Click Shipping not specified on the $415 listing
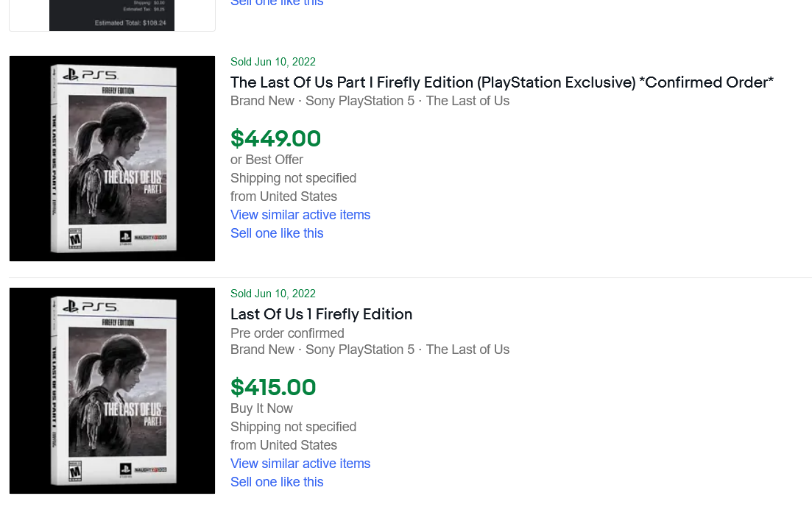The height and width of the screenshot is (507, 812). coord(293,427)
